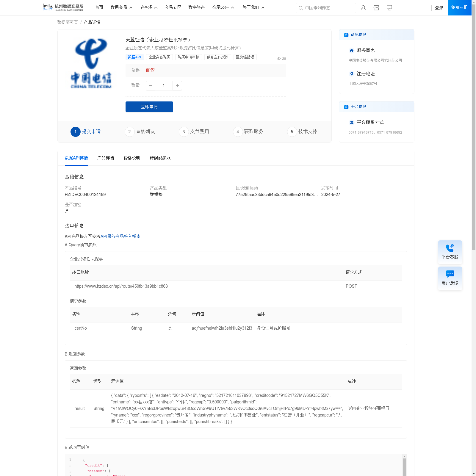Click the 信息主体授权 tag
This screenshot has height=476, width=476.
217,57
